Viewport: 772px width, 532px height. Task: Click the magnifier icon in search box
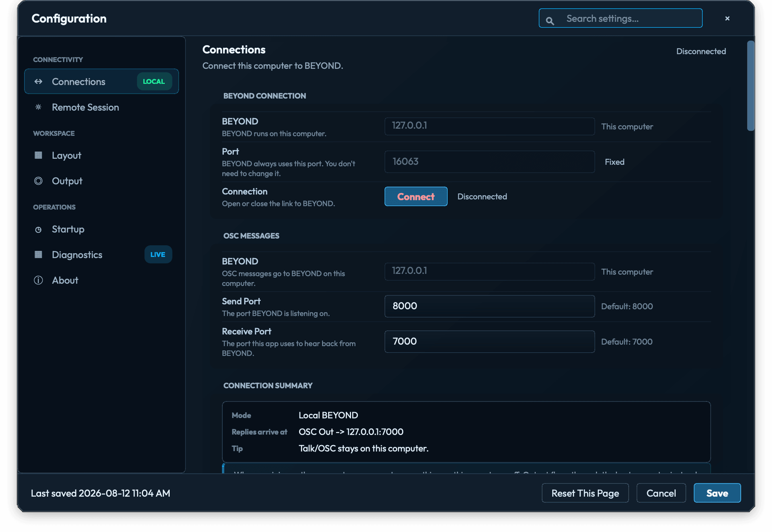(x=550, y=21)
